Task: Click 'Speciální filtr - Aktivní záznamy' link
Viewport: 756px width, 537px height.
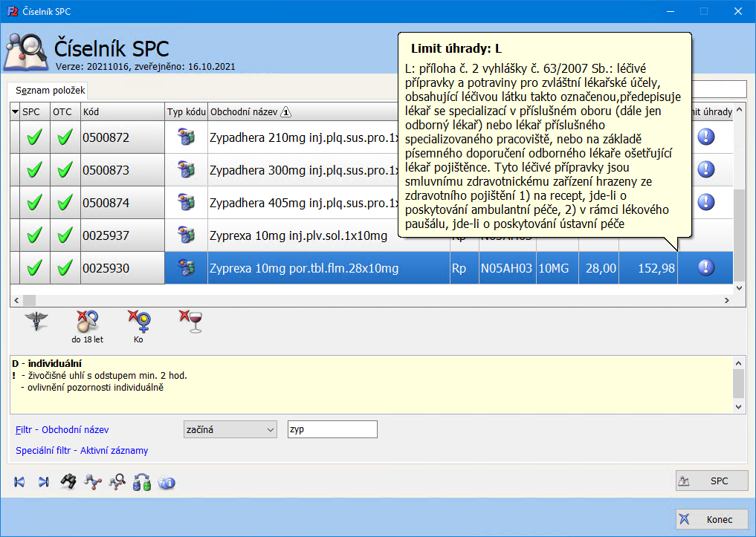Action: 82,450
